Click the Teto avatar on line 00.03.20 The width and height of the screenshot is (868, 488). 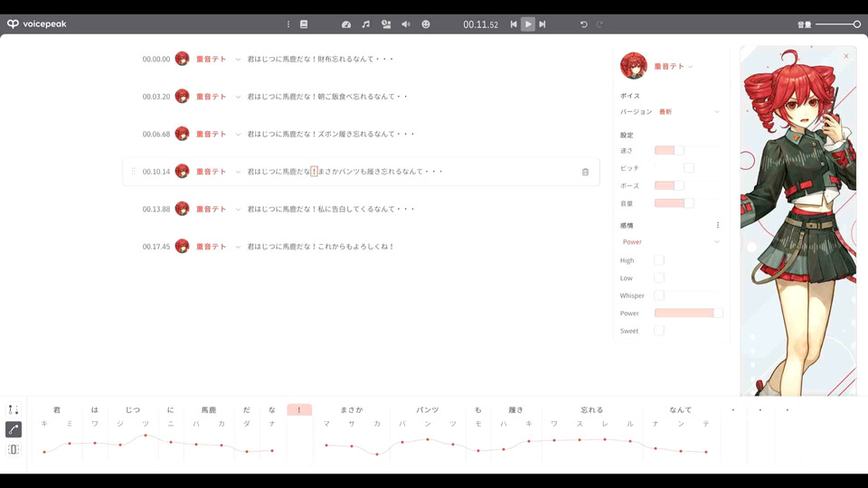coord(182,97)
